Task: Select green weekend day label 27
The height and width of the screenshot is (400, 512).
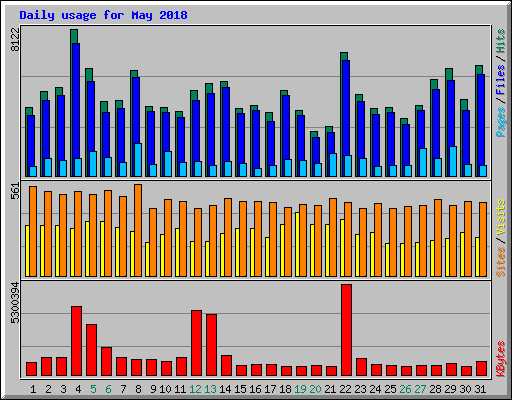Action: [420, 389]
